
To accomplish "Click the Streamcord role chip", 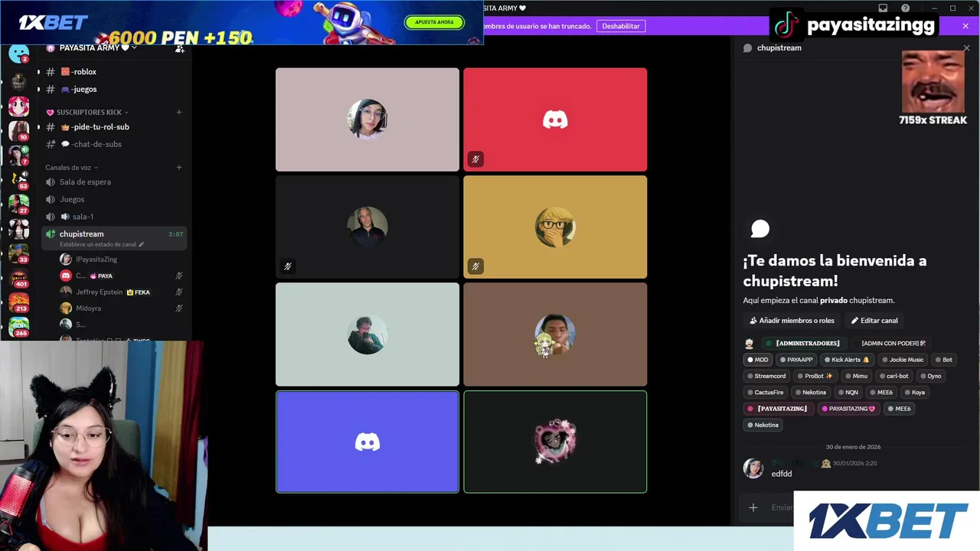I will click(766, 377).
